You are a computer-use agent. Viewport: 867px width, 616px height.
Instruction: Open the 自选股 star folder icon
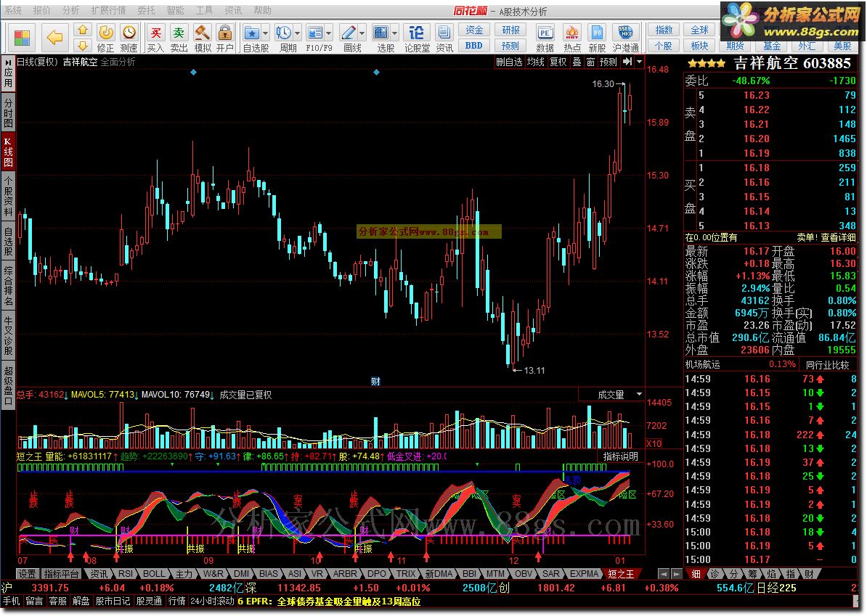click(252, 33)
